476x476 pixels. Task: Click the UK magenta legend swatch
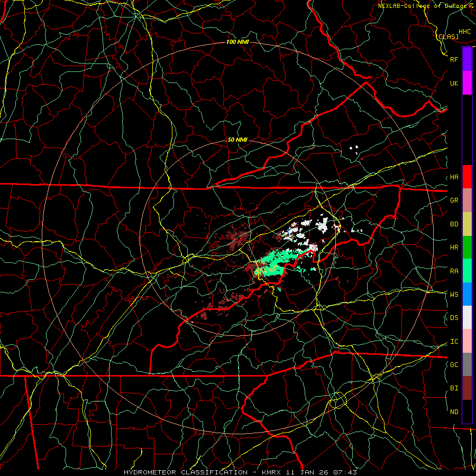[x=467, y=83]
